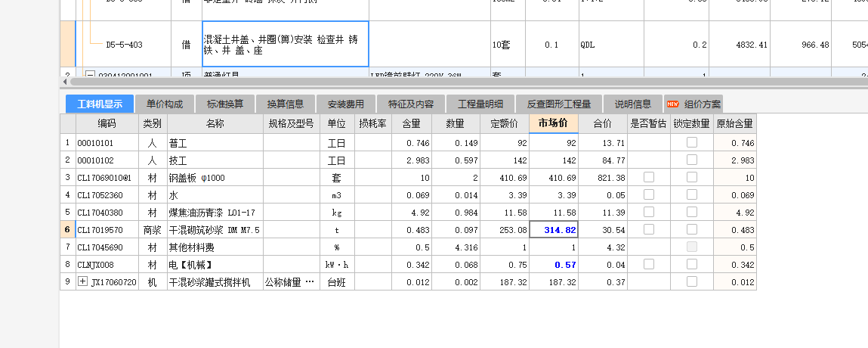This screenshot has height=348, width=868.
Task: Click the 类别 column header
Action: pyautogui.click(x=153, y=123)
